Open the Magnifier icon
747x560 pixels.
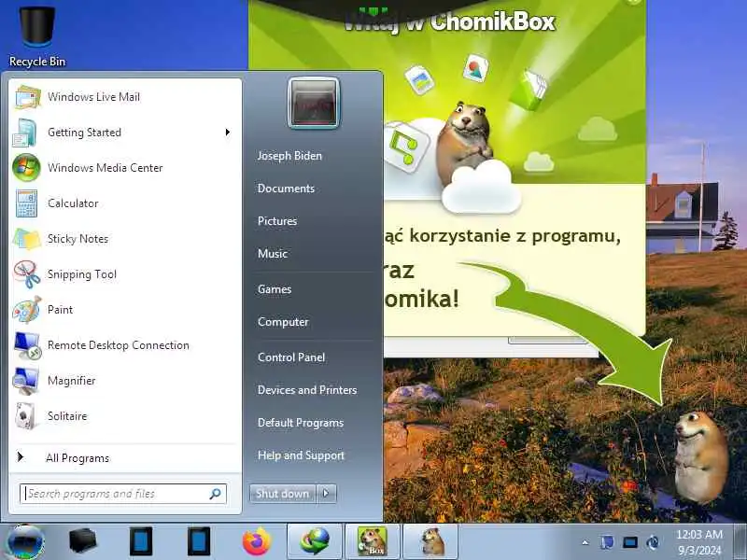pos(26,381)
